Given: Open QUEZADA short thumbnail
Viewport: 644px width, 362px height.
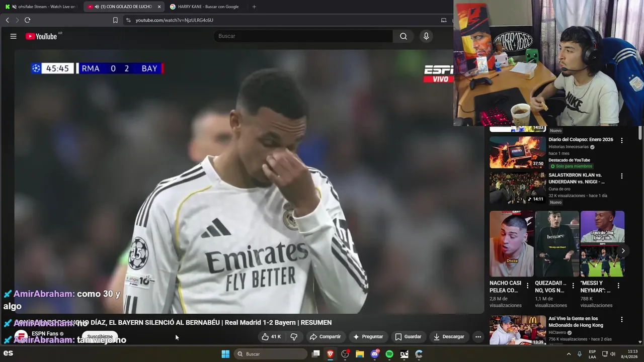Looking at the screenshot, I should pyautogui.click(x=557, y=244).
